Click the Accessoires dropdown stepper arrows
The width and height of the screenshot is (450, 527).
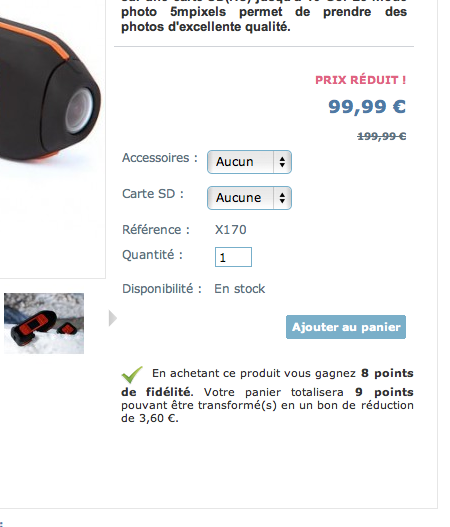coord(282,162)
